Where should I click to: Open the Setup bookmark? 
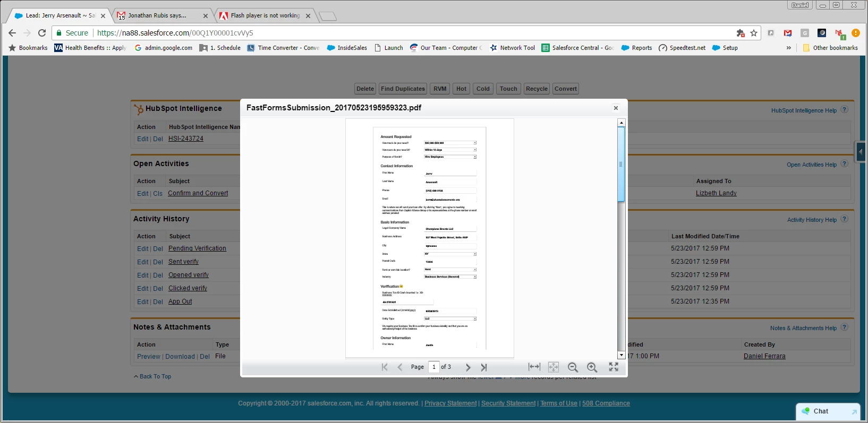(x=725, y=48)
